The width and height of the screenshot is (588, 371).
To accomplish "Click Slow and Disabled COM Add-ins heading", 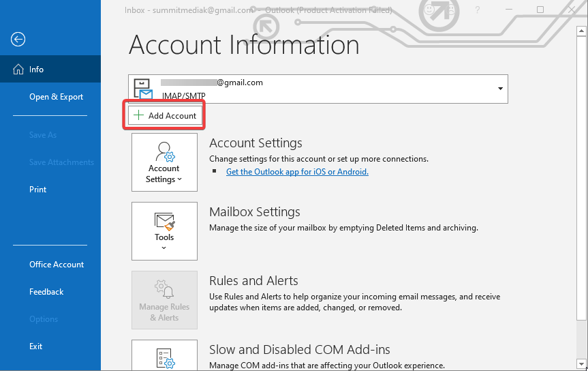I will point(299,350).
